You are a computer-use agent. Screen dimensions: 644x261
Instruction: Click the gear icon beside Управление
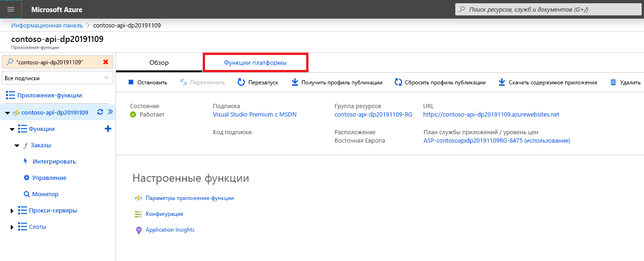(27, 178)
